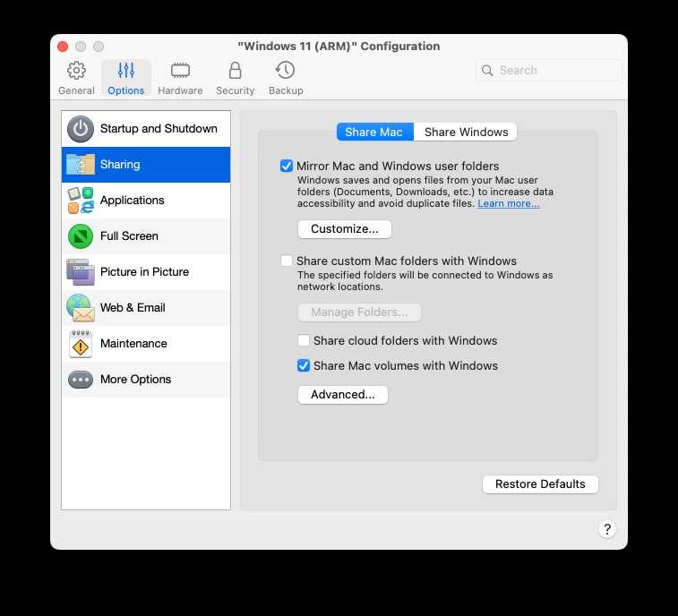Enable Share cloud folders with Windows
The height and width of the screenshot is (616, 678).
[304, 340]
